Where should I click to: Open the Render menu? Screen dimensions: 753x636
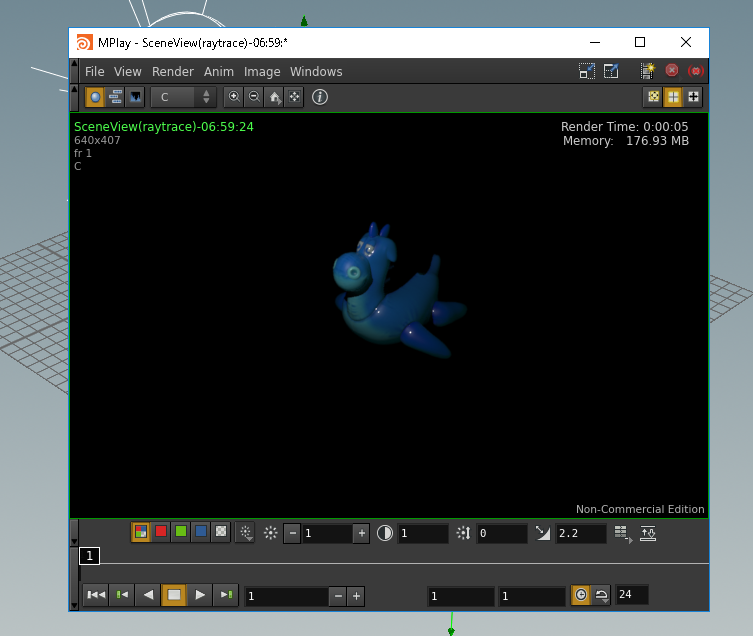click(x=172, y=72)
